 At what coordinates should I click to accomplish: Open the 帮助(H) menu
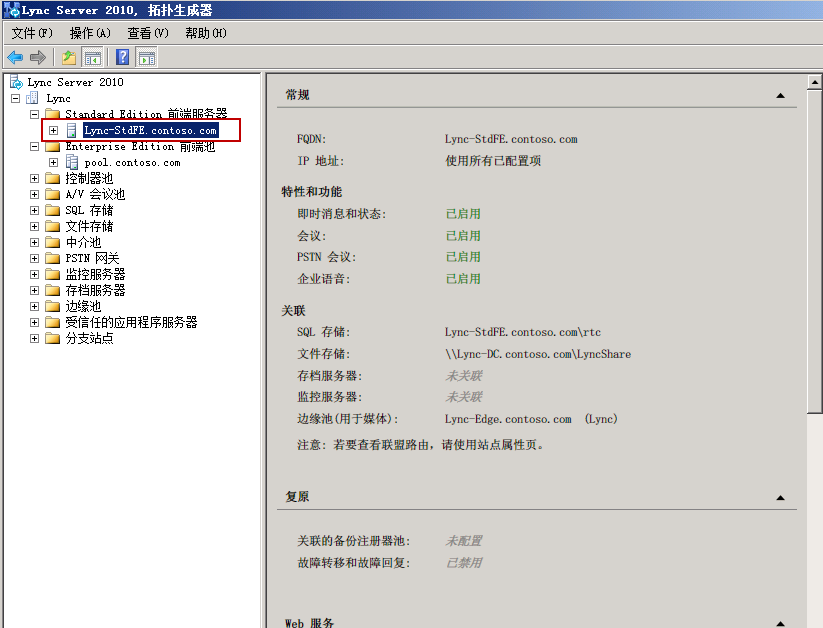tap(206, 33)
